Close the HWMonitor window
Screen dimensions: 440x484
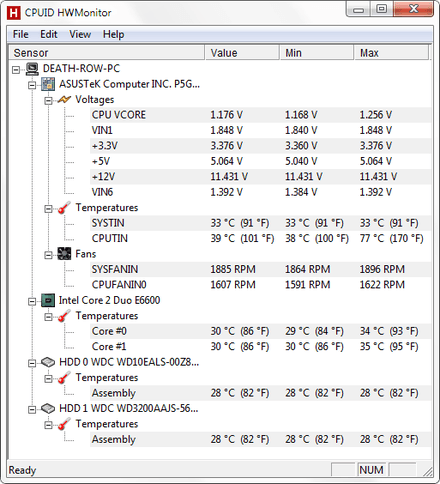click(413, 9)
